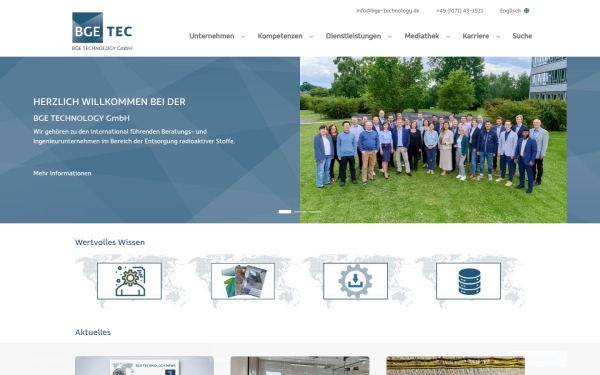600x375 pixels.
Task: Open the person-with-gear knowledge tile
Action: pyautogui.click(x=129, y=281)
